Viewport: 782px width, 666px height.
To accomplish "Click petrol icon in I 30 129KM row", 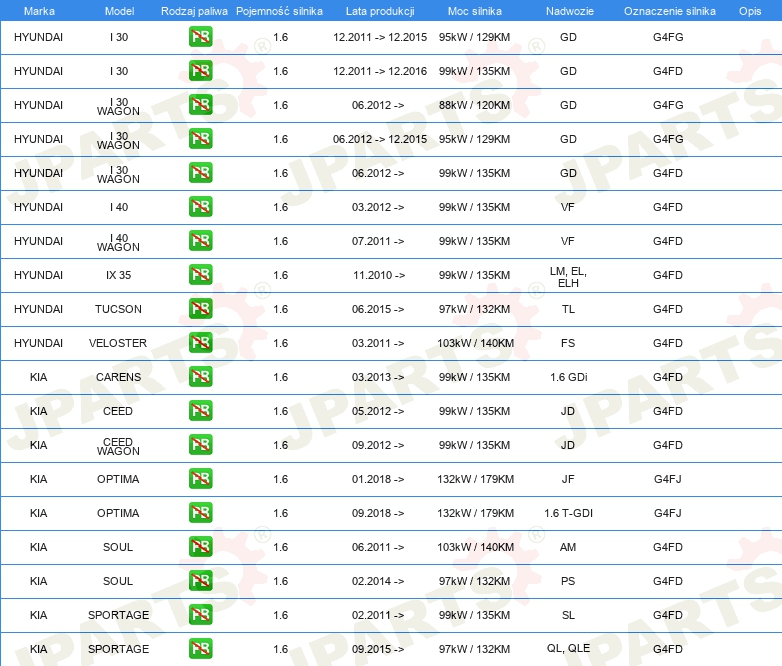I will point(200,37).
